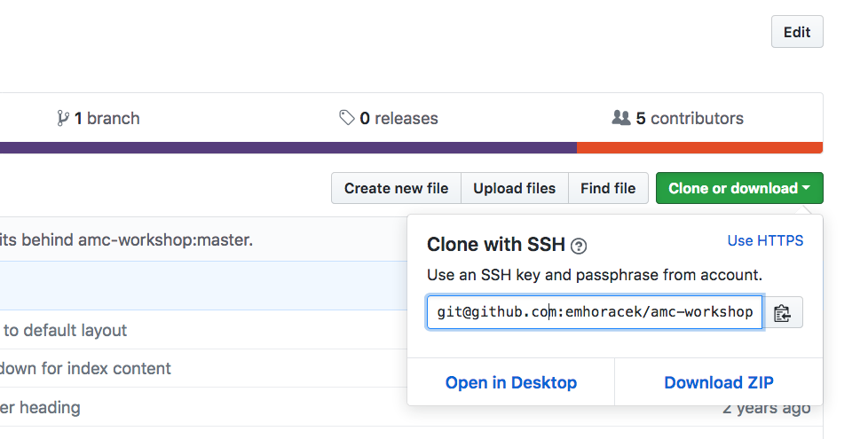
Task: Click the Find file button
Action: click(x=608, y=189)
